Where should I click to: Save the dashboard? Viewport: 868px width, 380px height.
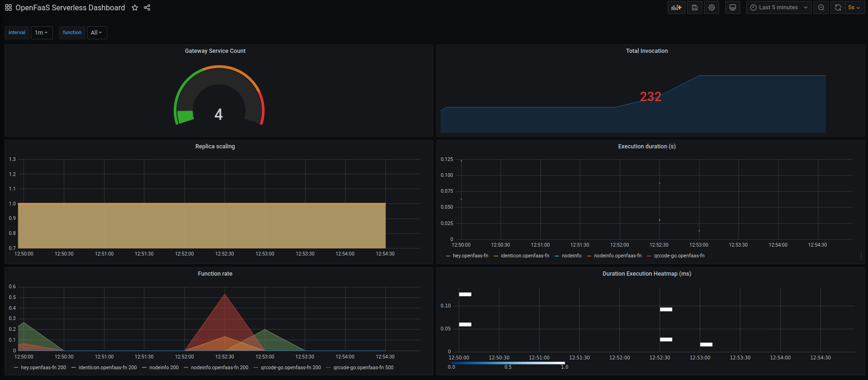[x=695, y=7]
